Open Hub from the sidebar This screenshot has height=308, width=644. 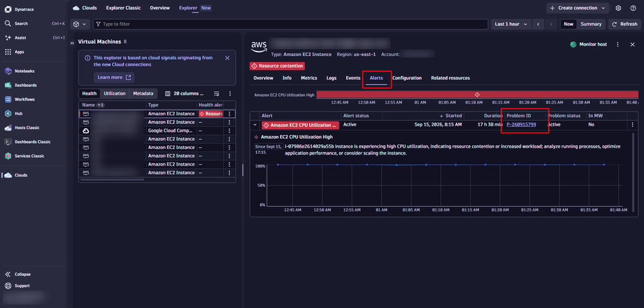[x=19, y=113]
